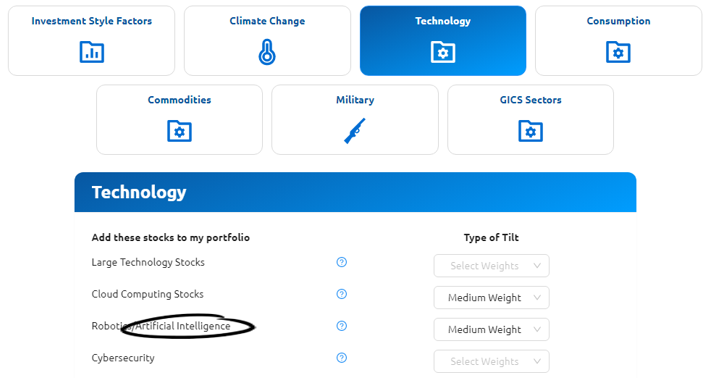The height and width of the screenshot is (378, 707).
Task: Expand Cloud Computing Stocks Medium Weight dropdown
Action: (491, 298)
